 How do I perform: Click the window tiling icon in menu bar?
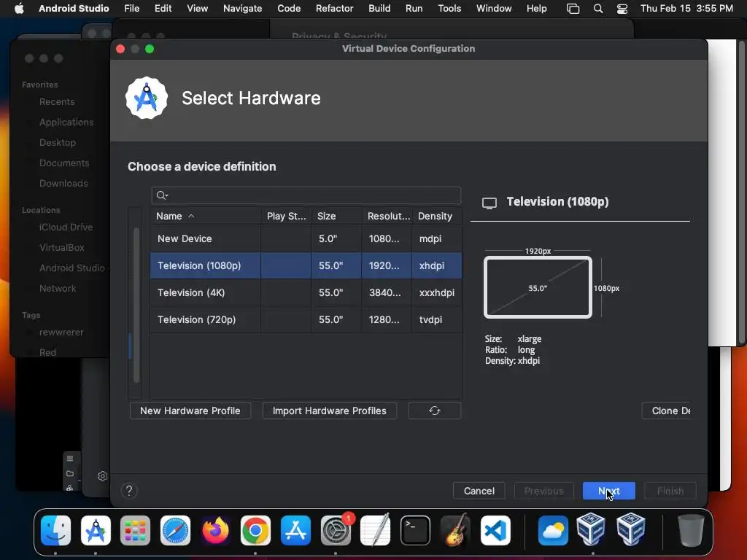573,9
